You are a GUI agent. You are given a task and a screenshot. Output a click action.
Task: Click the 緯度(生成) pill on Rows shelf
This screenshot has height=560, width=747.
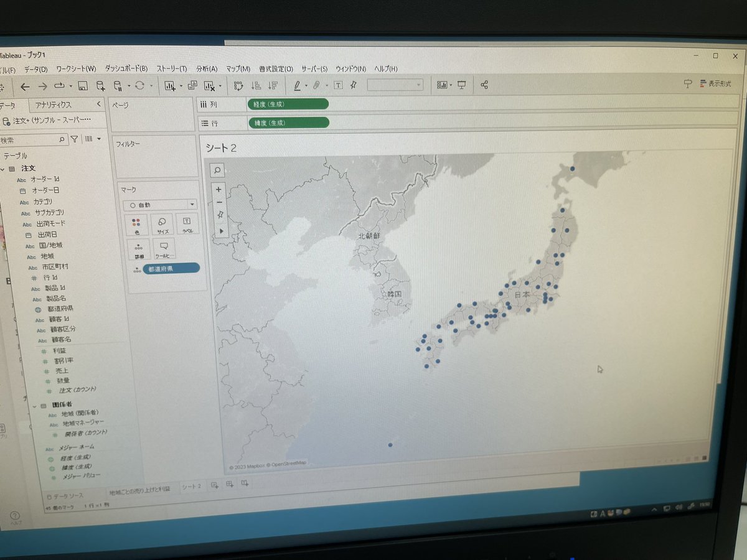point(288,123)
